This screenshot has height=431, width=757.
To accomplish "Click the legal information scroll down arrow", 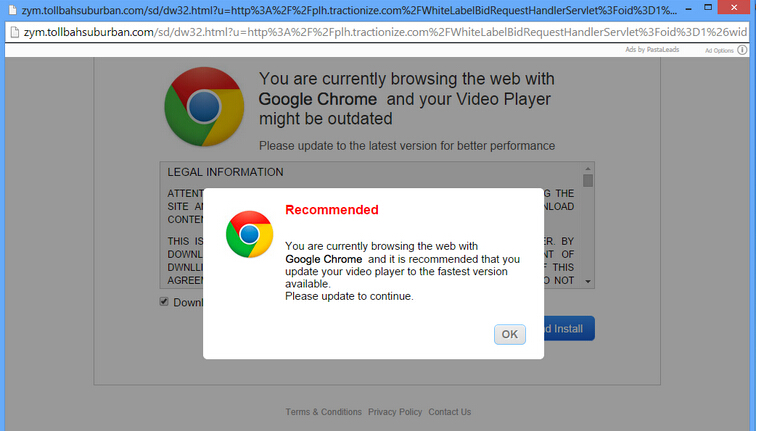I will coord(588,281).
